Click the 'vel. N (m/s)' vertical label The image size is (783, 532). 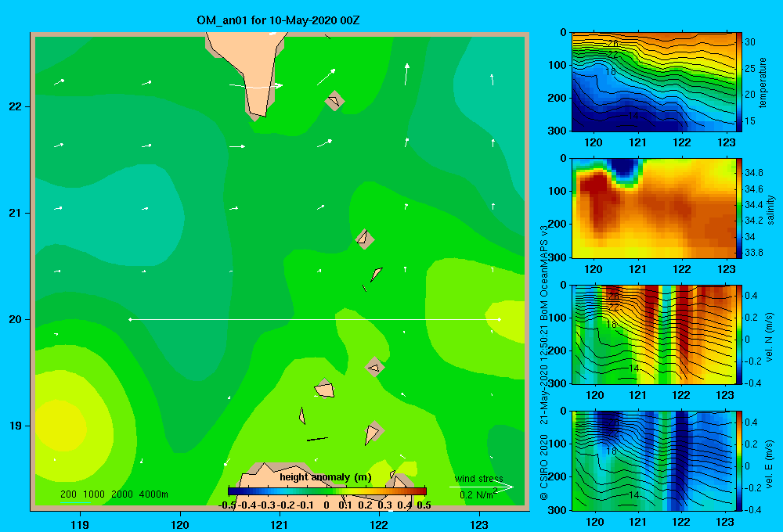(x=770, y=336)
